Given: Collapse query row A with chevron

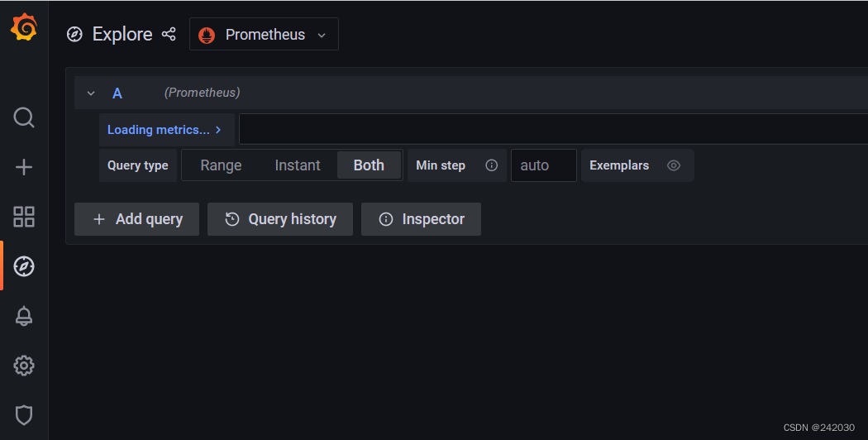Looking at the screenshot, I should click(x=91, y=93).
